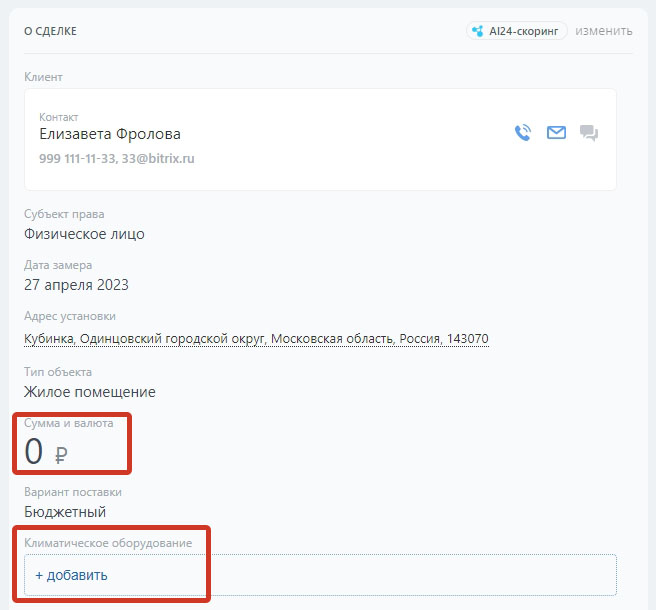This screenshot has height=610, width=656.
Task: Open AI24-скоринг button
Action: pos(517,31)
